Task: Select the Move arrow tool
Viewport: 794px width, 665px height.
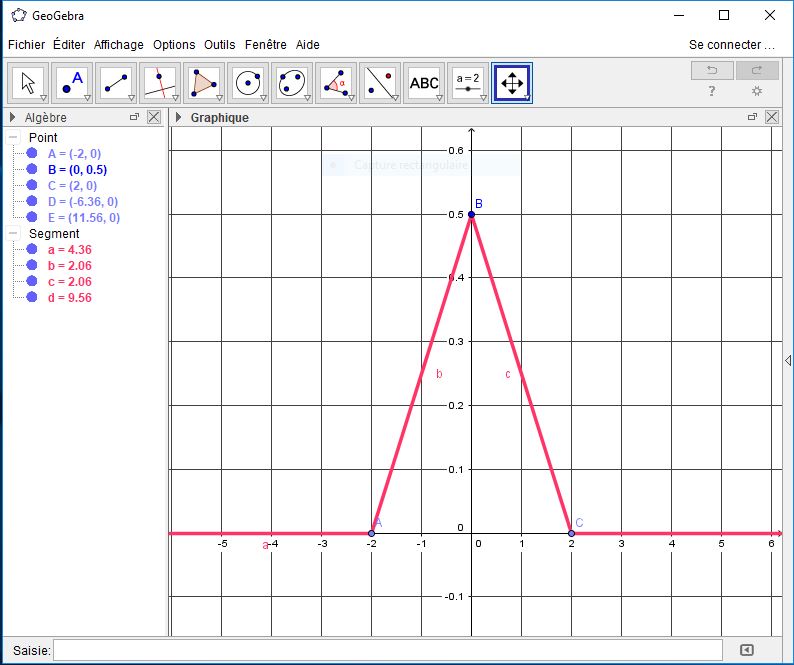Action: (28, 83)
